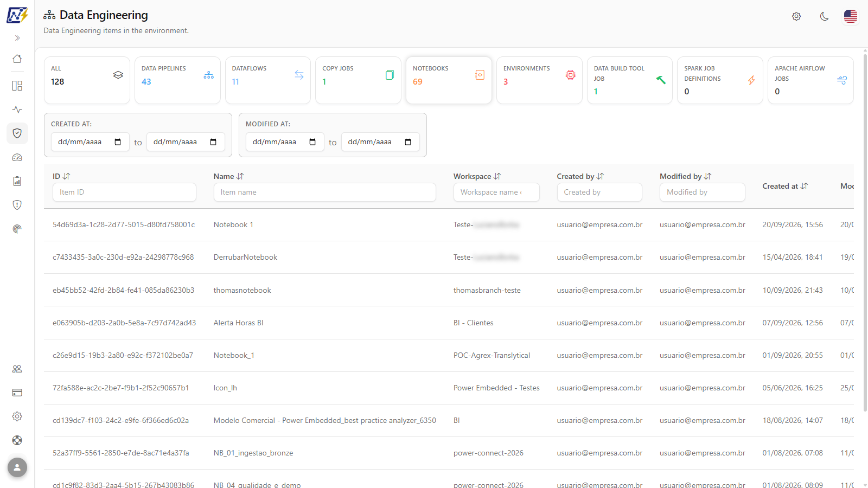Open the sidebar settings gear icon
The image size is (868, 488).
click(17, 416)
